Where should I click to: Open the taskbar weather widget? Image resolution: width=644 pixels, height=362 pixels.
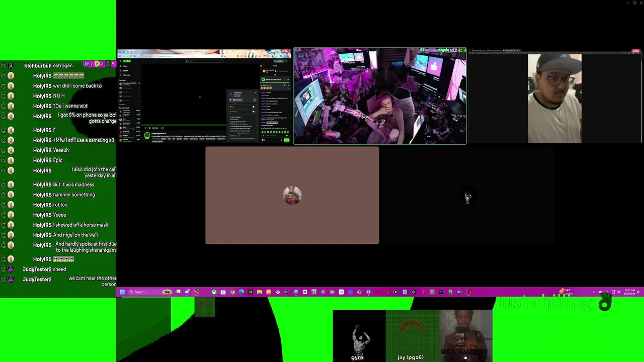(x=567, y=292)
